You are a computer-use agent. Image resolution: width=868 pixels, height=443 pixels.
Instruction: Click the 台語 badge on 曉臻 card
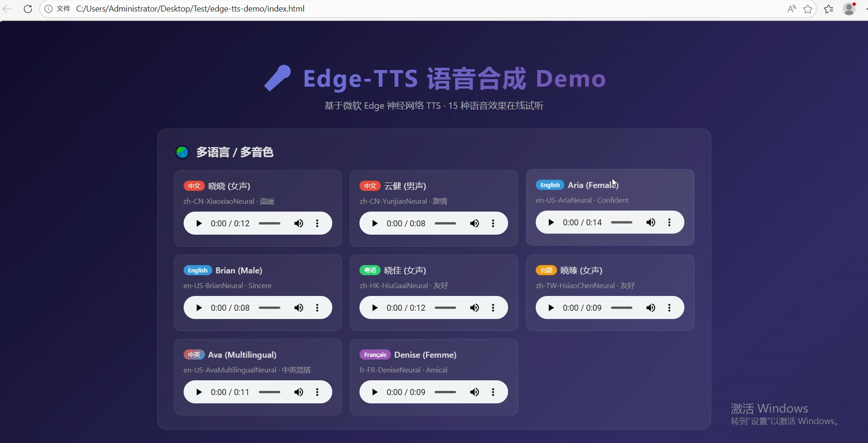click(x=546, y=271)
